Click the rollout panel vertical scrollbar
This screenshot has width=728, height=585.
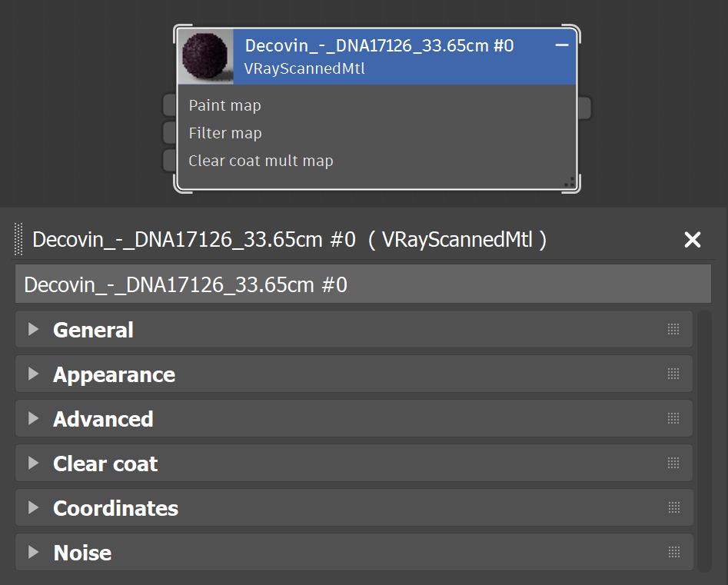(x=704, y=441)
